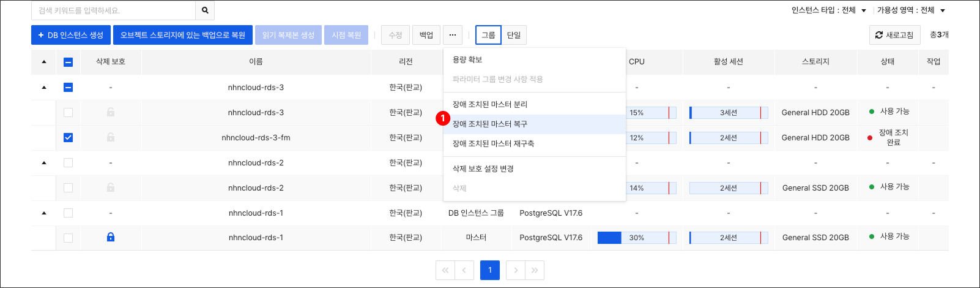Select 삭제 보호 설정 변경 menu item
980x288 pixels.
pos(534,169)
